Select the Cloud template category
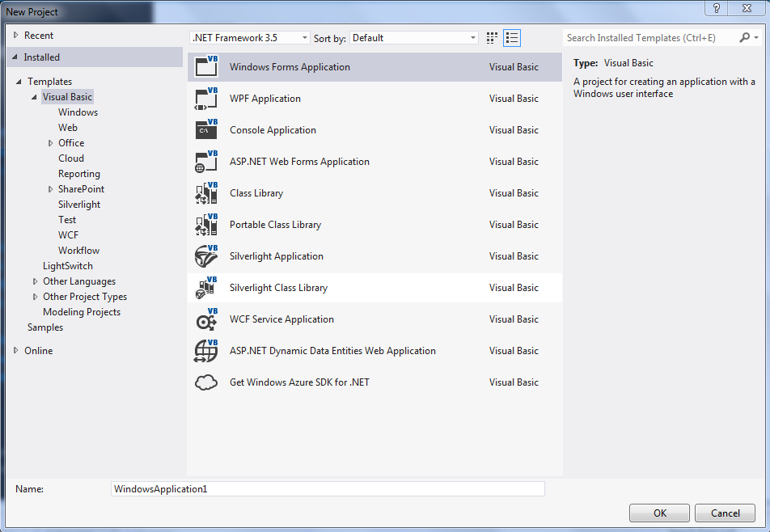Image resolution: width=770 pixels, height=532 pixels. click(x=71, y=158)
